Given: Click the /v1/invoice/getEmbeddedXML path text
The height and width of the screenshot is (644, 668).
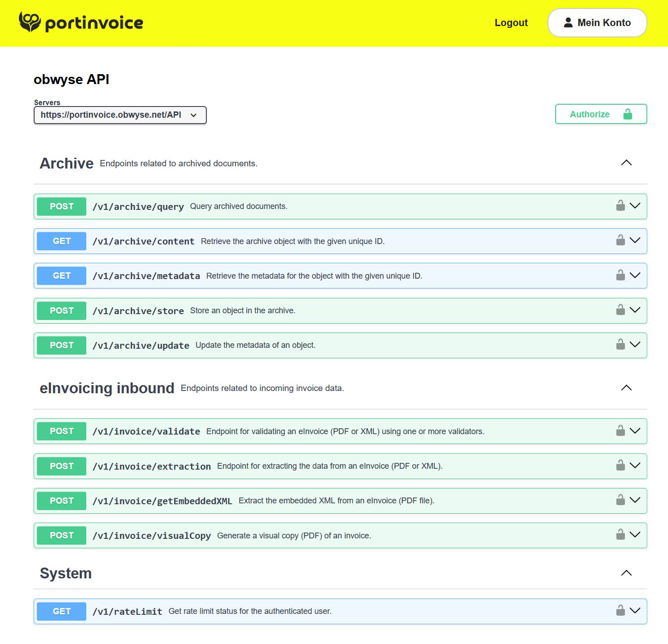Looking at the screenshot, I should [162, 501].
